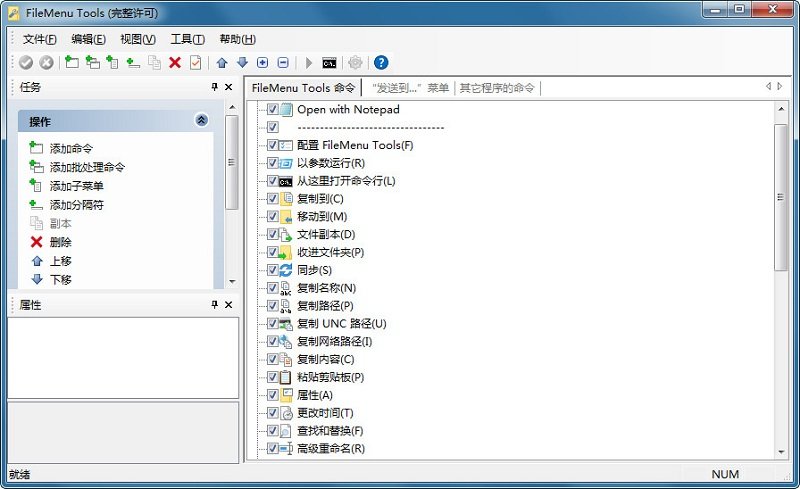Screen dimensions: 800x489
Task: Click the gear settings toolbar icon
Action: (355, 62)
